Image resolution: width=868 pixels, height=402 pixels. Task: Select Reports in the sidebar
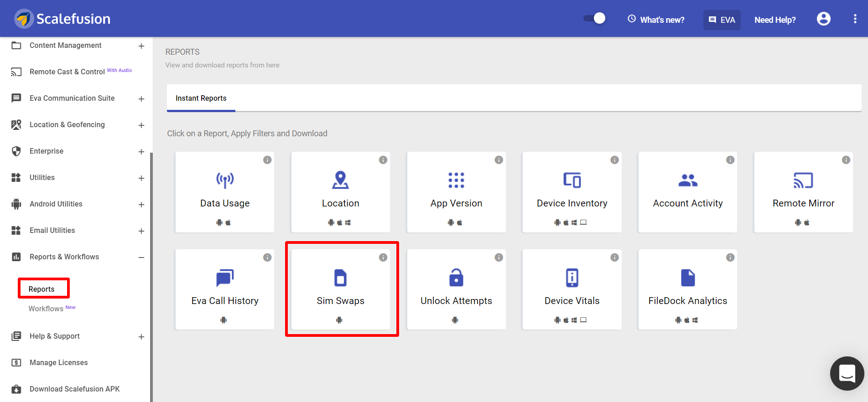[x=42, y=289]
